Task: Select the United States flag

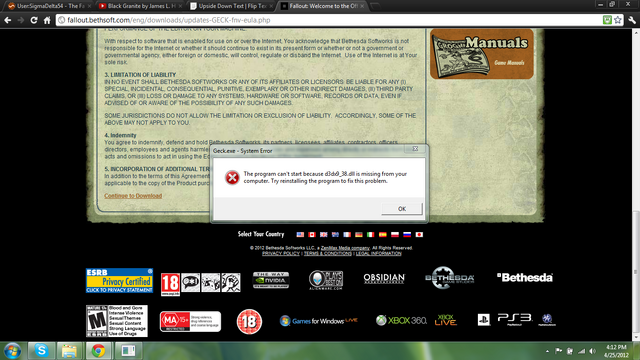Action: click(x=300, y=235)
